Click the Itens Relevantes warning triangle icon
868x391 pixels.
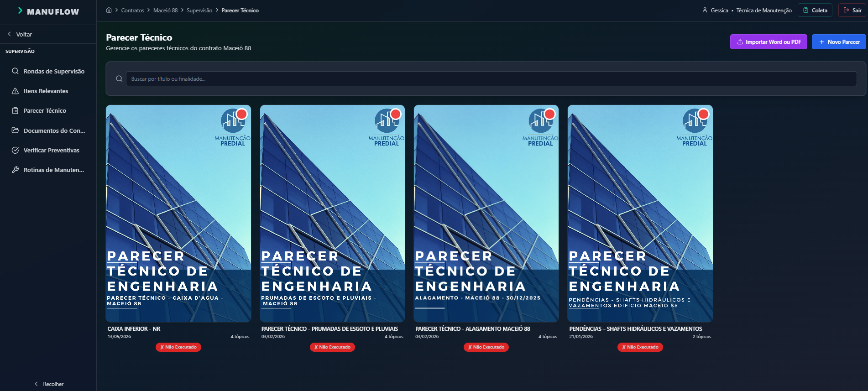point(15,91)
